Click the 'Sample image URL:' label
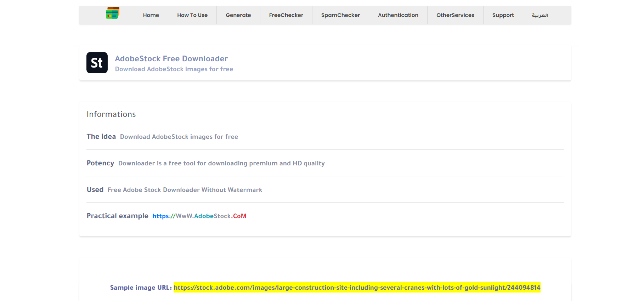 pyautogui.click(x=141, y=288)
